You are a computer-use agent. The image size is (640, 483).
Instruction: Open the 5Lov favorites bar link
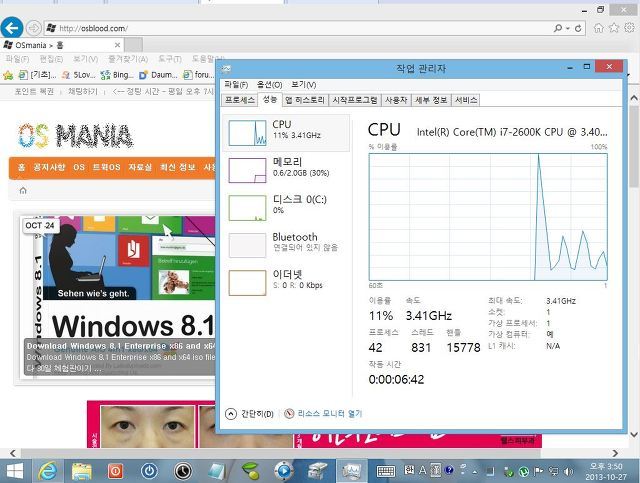pyautogui.click(x=78, y=75)
